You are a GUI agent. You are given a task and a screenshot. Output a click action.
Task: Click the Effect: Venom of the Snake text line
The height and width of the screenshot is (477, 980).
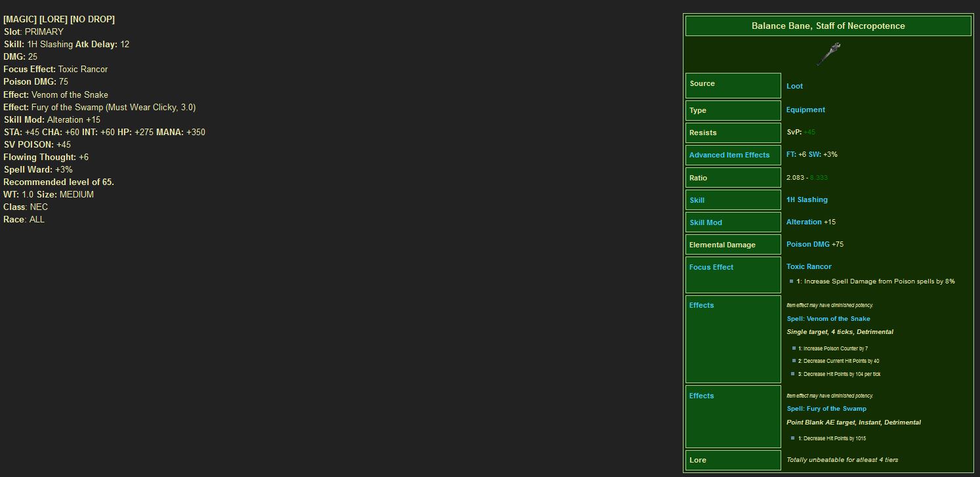pos(56,94)
